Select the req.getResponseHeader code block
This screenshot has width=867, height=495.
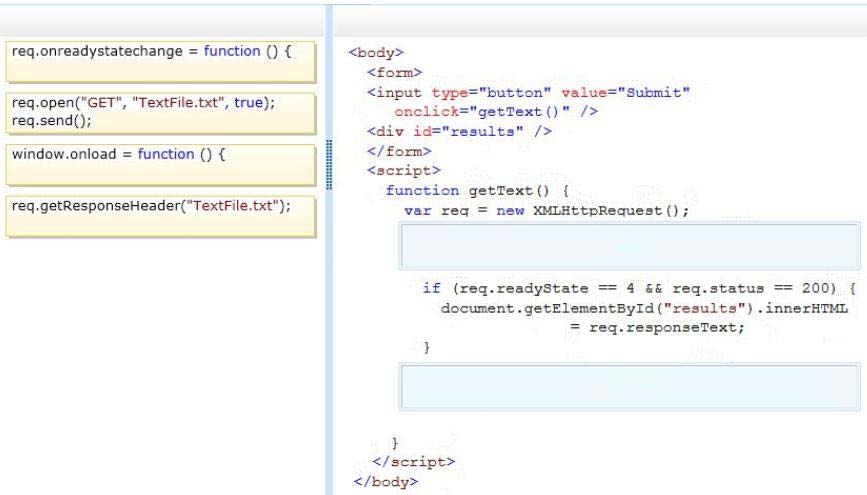(161, 216)
